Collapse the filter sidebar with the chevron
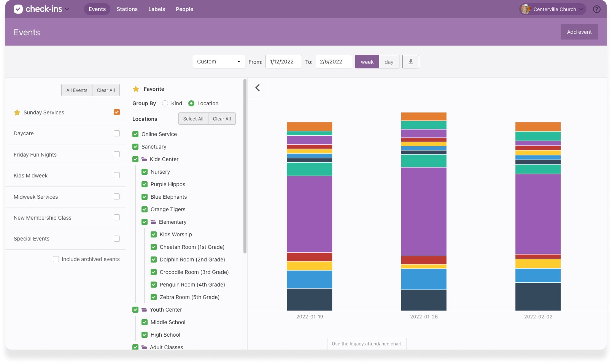 click(258, 87)
